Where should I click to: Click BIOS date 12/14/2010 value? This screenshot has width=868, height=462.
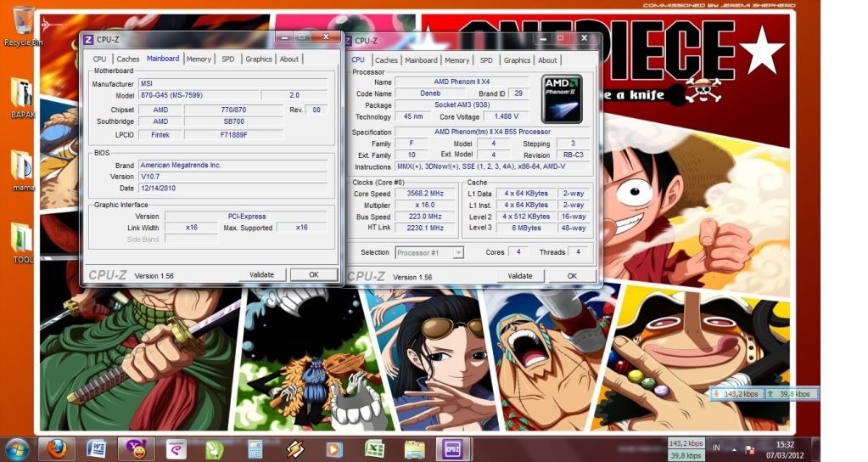point(233,189)
